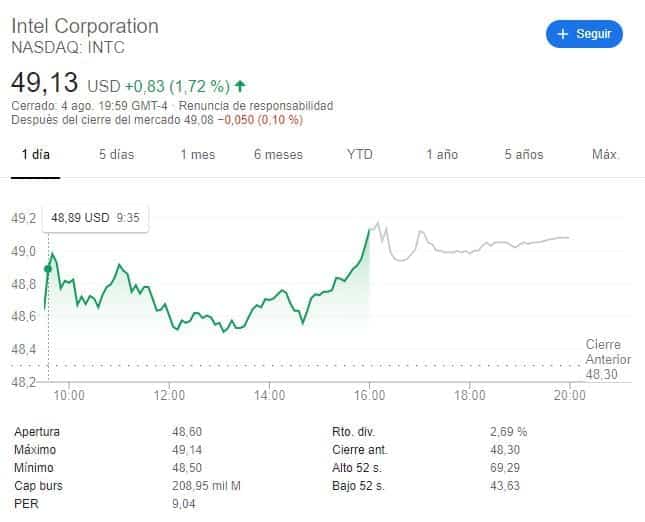Click the green up arrow icon

click(x=240, y=86)
